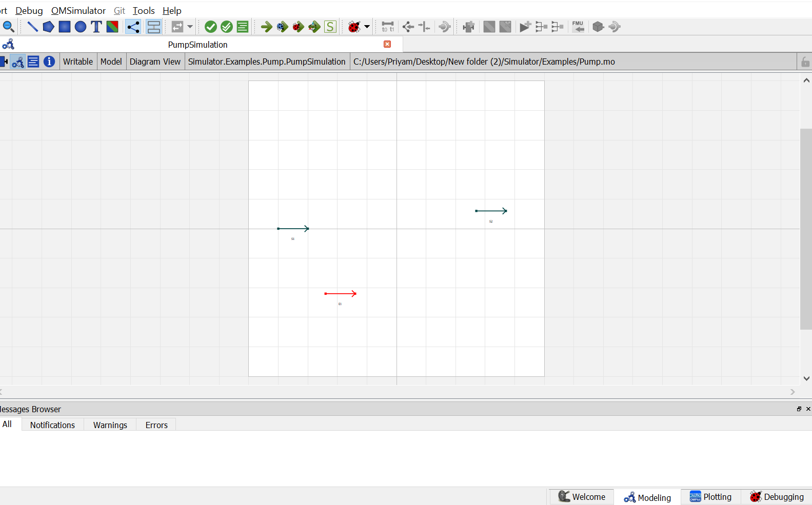
Task: Toggle the Transition mode button
Action: (x=154, y=27)
